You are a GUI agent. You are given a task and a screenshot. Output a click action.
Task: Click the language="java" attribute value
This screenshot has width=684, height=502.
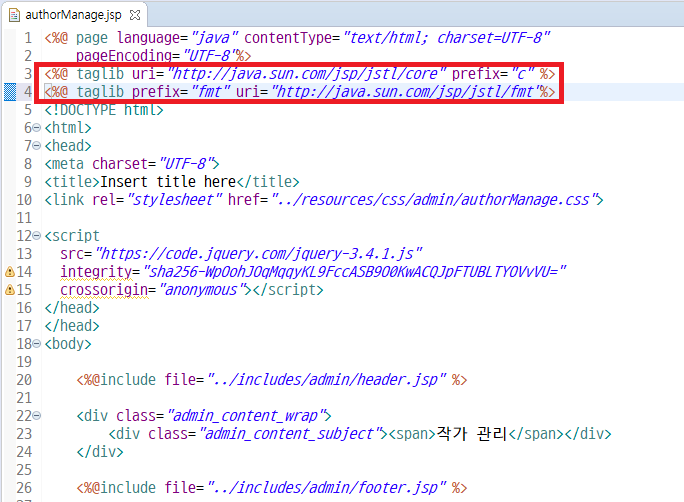[214, 38]
